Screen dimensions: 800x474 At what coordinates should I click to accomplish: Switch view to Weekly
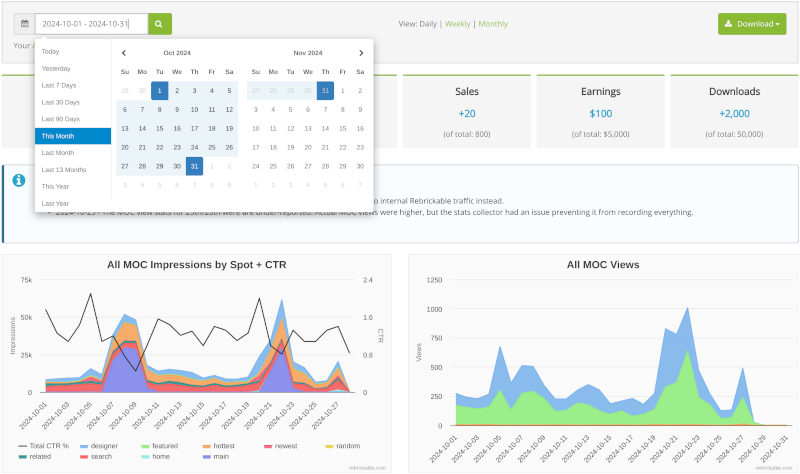pyautogui.click(x=457, y=24)
